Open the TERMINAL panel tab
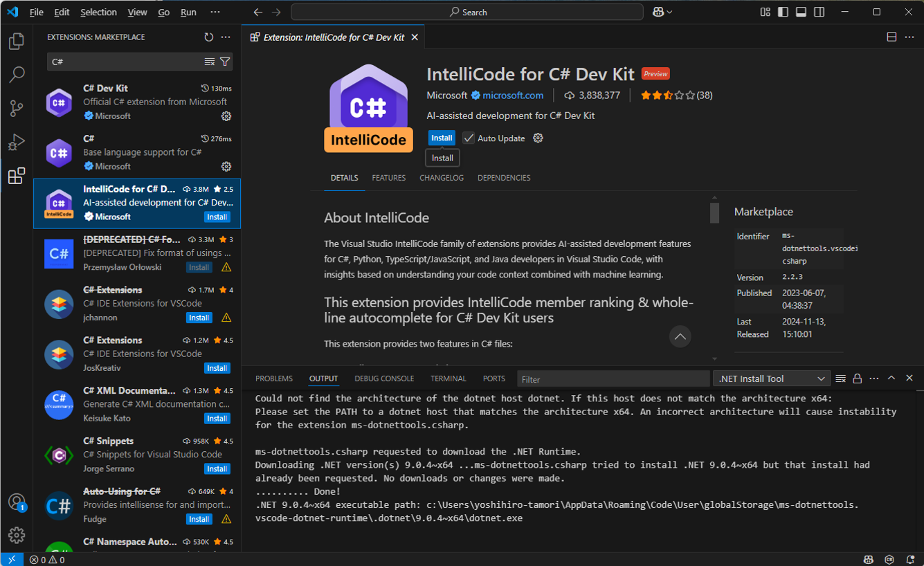Image resolution: width=924 pixels, height=566 pixels. [x=449, y=378]
